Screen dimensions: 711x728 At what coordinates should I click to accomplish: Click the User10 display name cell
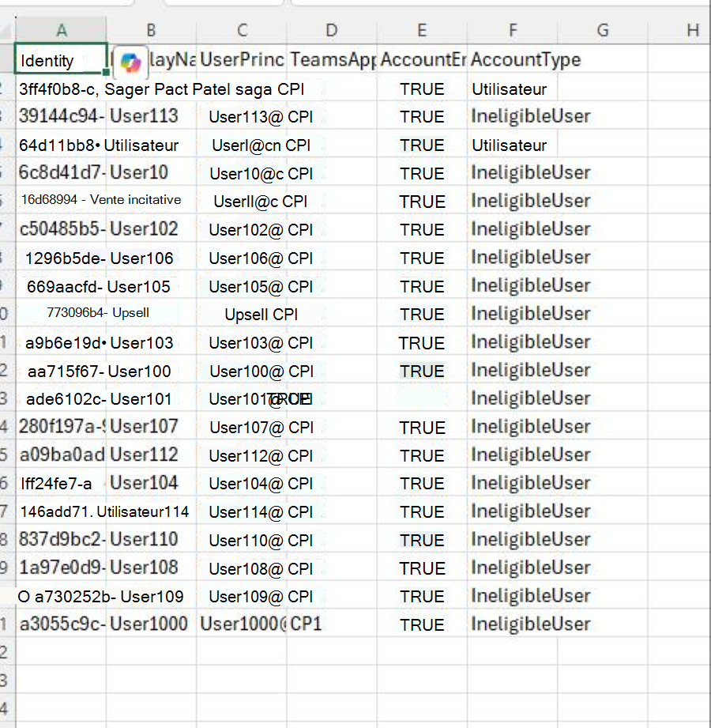pos(151,173)
